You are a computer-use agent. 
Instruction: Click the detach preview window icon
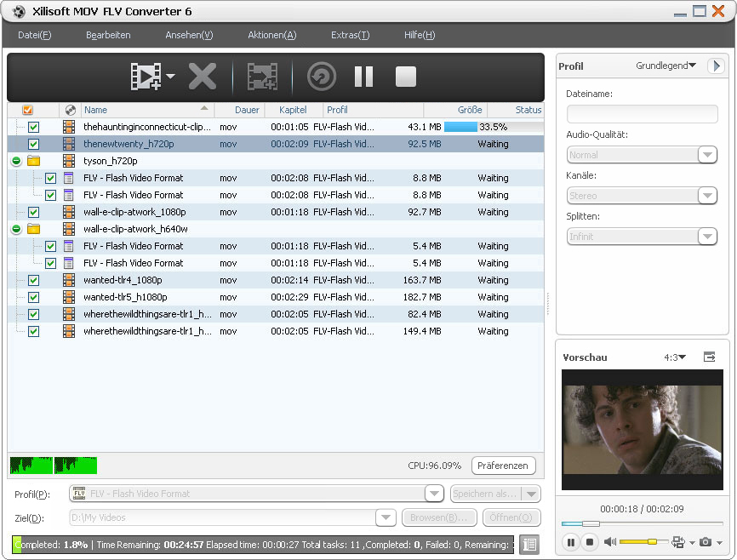click(x=709, y=357)
